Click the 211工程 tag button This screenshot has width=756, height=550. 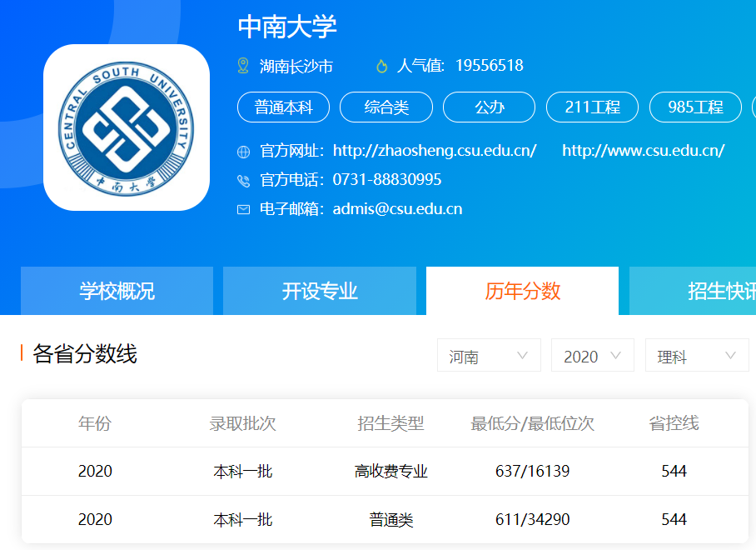pos(592,107)
